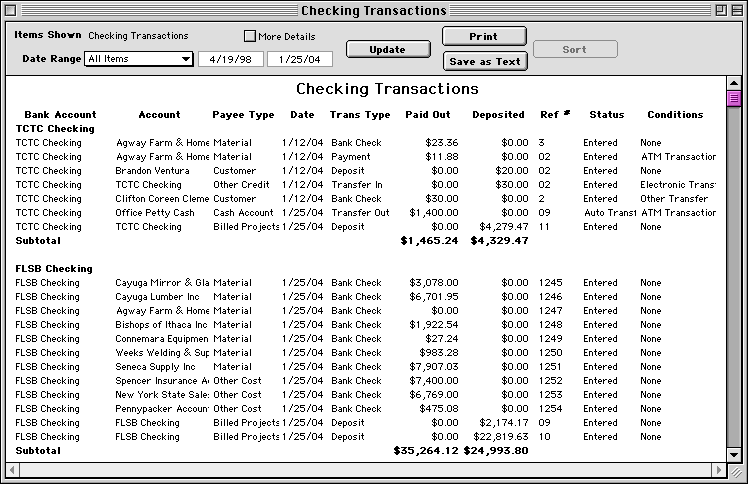
Task: Click the purple vertical scrollbar thumb
Action: pos(734,98)
